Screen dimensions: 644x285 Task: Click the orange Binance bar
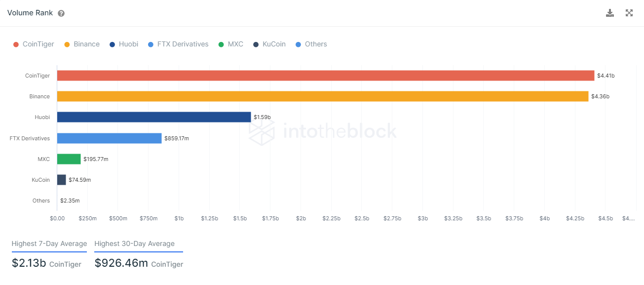tap(323, 96)
